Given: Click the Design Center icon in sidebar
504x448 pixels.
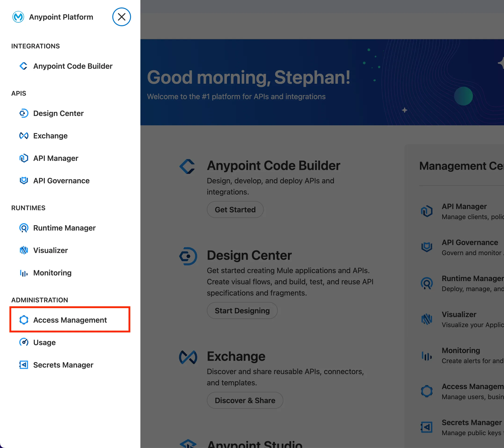Looking at the screenshot, I should point(24,113).
